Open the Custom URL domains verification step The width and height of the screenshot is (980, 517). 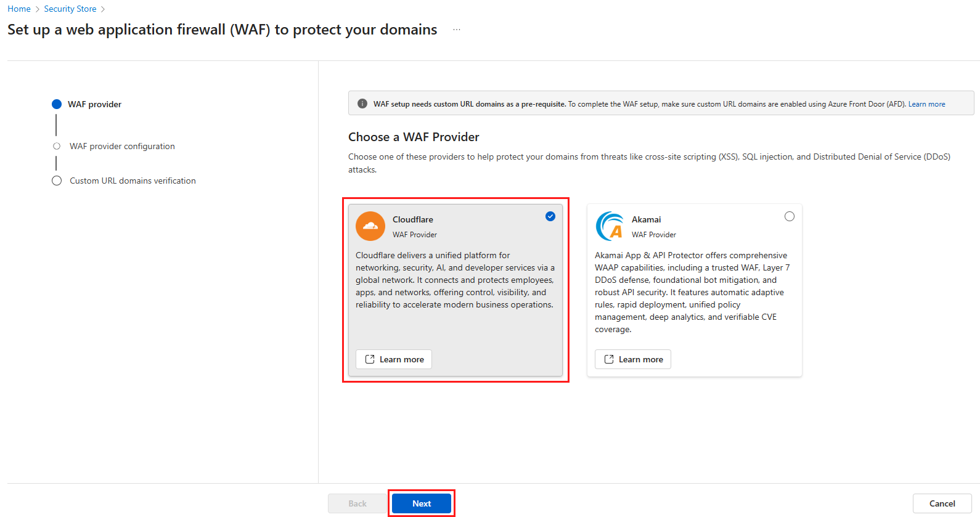[x=133, y=181]
